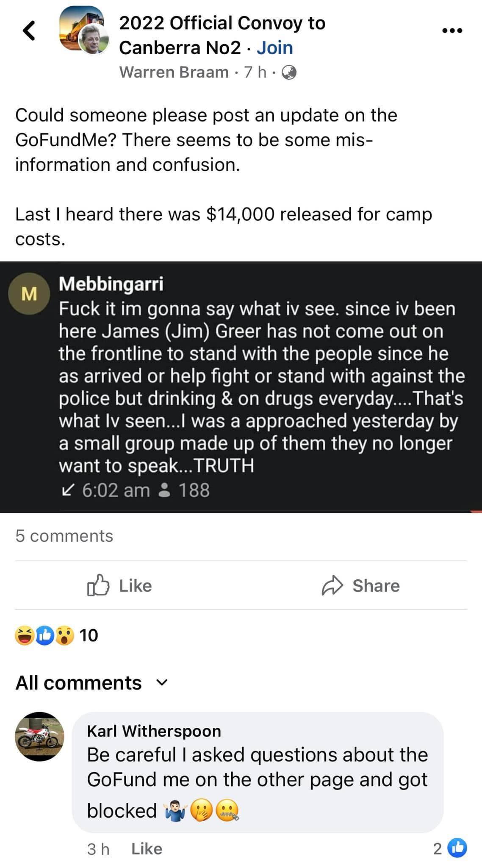Viewport: 482px width, 868px height.
Task: Tap the back arrow icon
Action: pyautogui.click(x=28, y=31)
